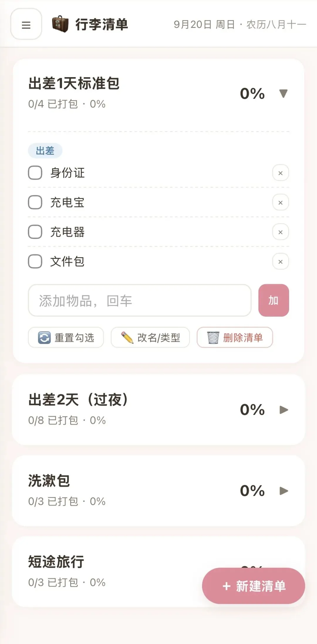This screenshot has width=317, height=644.
Task: Open the 短途旅行 list card
Action: point(158,572)
